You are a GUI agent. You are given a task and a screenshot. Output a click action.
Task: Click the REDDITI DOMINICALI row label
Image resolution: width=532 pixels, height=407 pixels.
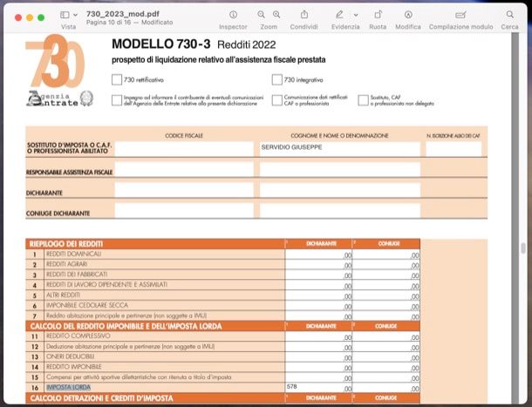[x=73, y=254]
